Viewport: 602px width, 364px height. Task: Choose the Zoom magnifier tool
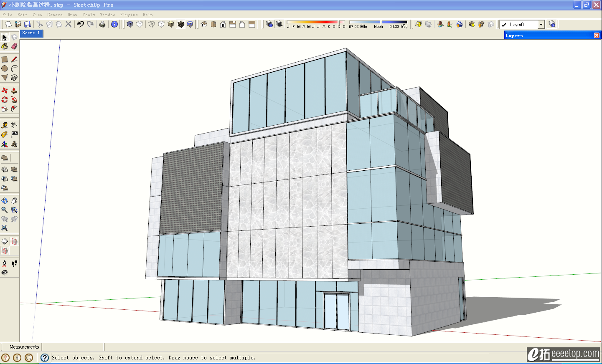coord(5,210)
